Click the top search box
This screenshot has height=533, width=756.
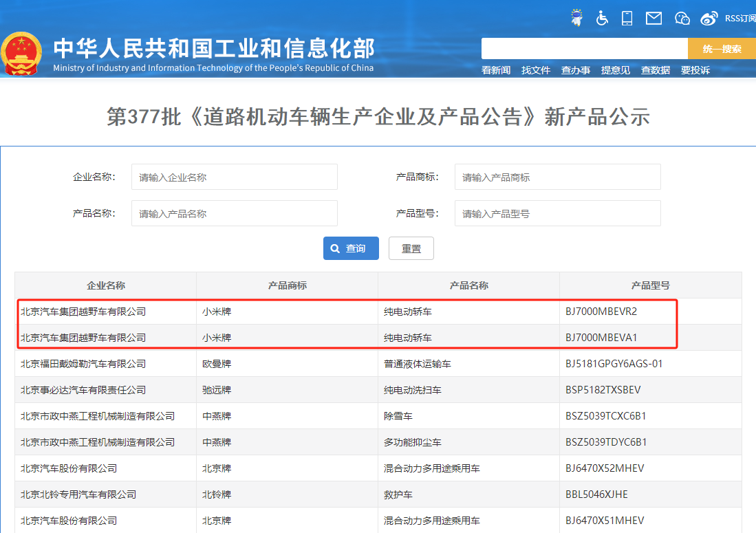(585, 48)
